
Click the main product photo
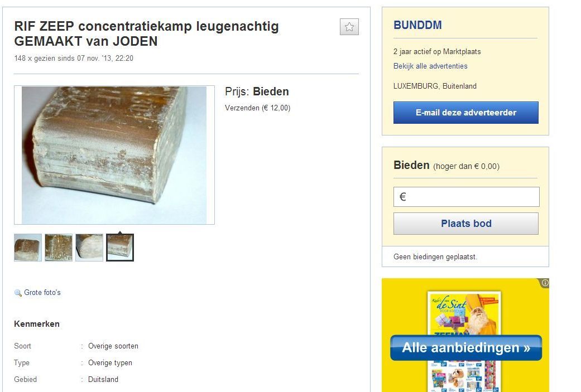click(114, 155)
